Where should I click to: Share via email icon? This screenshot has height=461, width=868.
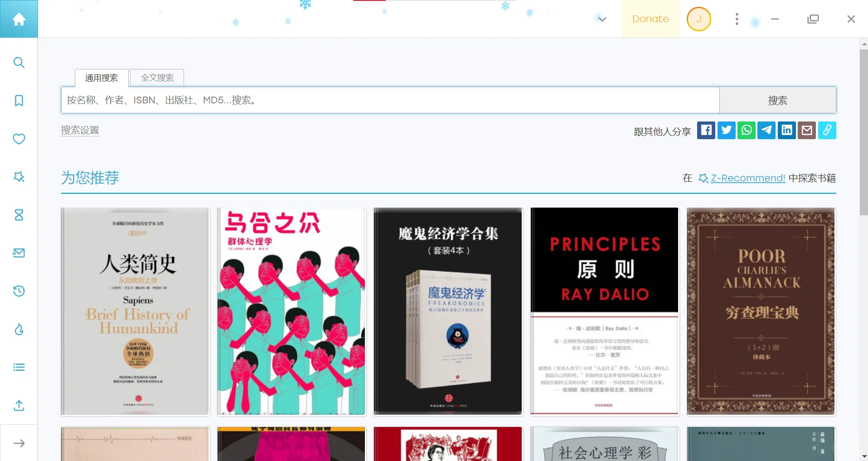807,131
